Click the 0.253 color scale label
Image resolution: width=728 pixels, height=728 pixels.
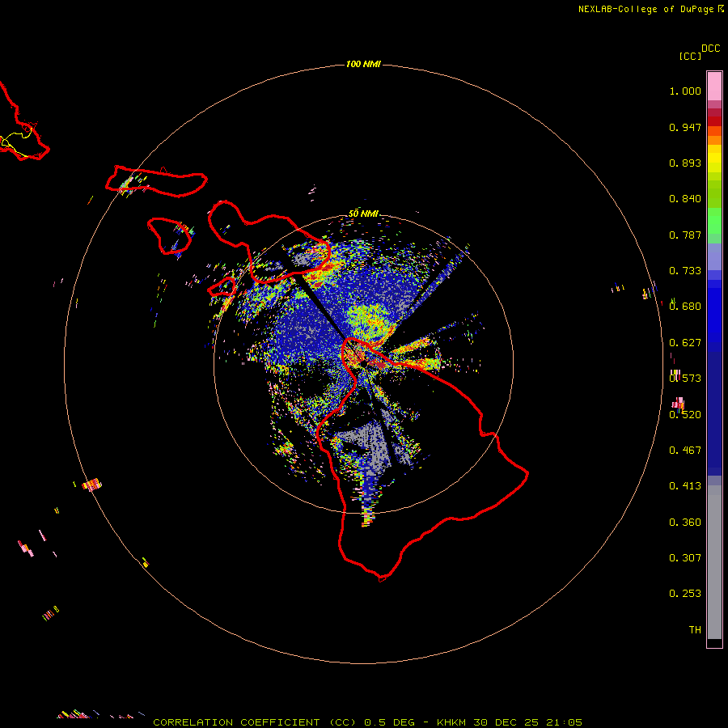pos(685,594)
